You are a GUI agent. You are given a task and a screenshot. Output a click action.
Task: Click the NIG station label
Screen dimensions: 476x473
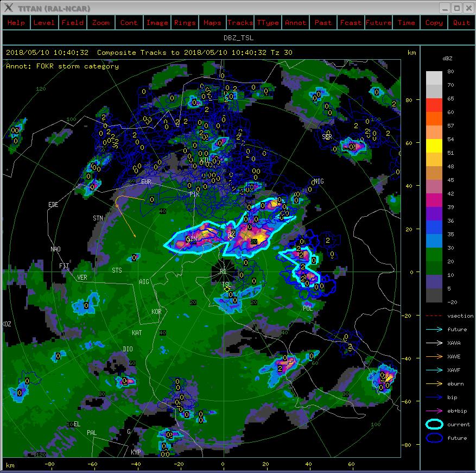pyautogui.click(x=319, y=181)
